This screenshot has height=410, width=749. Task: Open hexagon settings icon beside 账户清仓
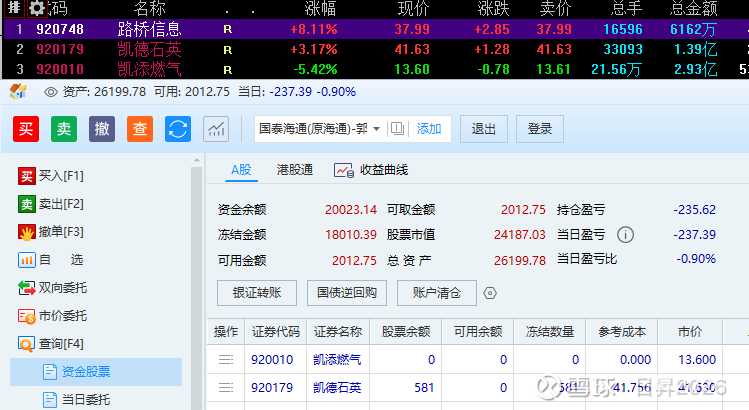[490, 293]
